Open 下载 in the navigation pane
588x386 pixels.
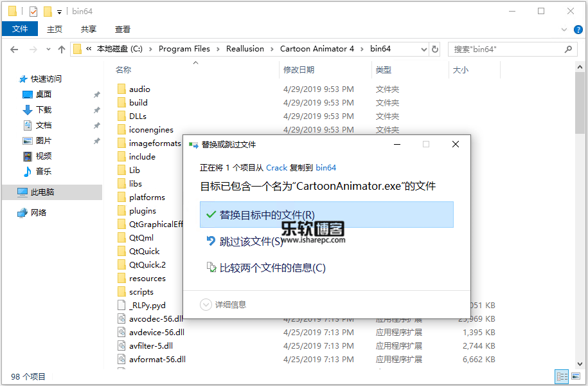(44, 109)
